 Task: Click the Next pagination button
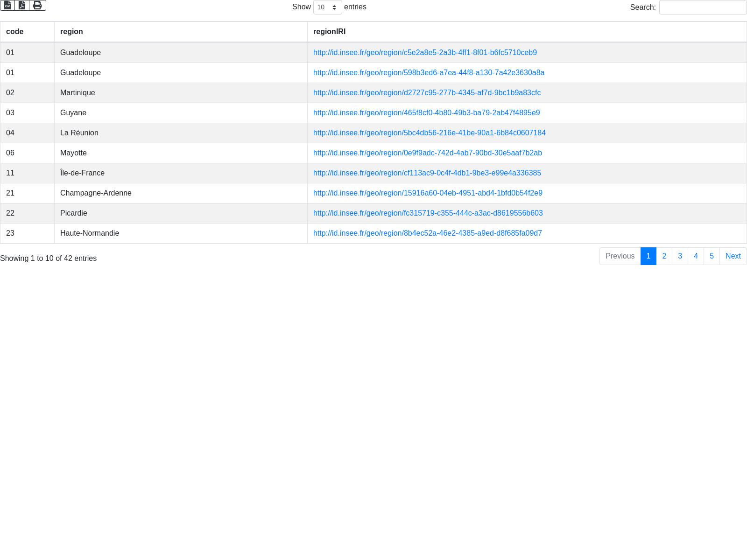[x=733, y=256]
